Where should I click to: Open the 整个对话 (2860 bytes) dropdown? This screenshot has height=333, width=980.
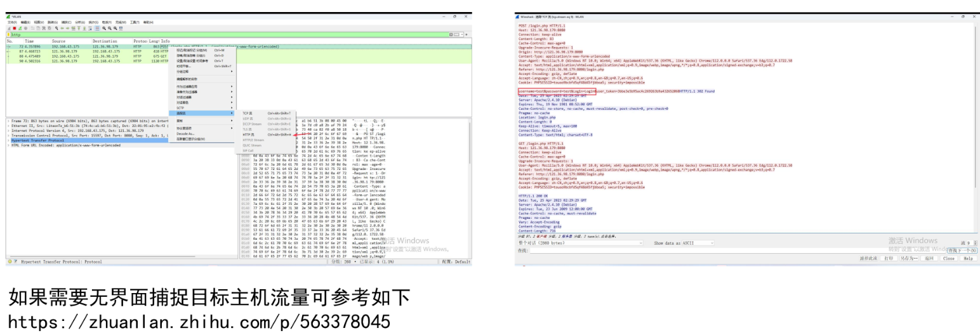[581, 243]
